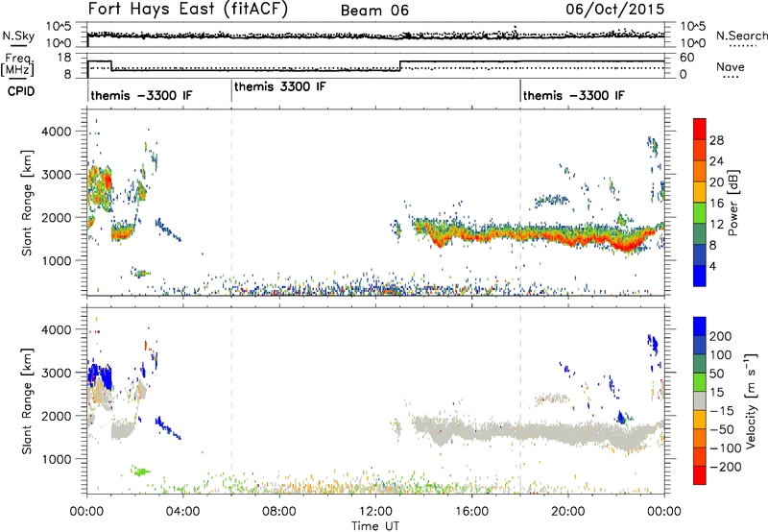Screen dimensions: 768x532
Task: Click the date '06/Oct/2015'
Action: click(614, 10)
